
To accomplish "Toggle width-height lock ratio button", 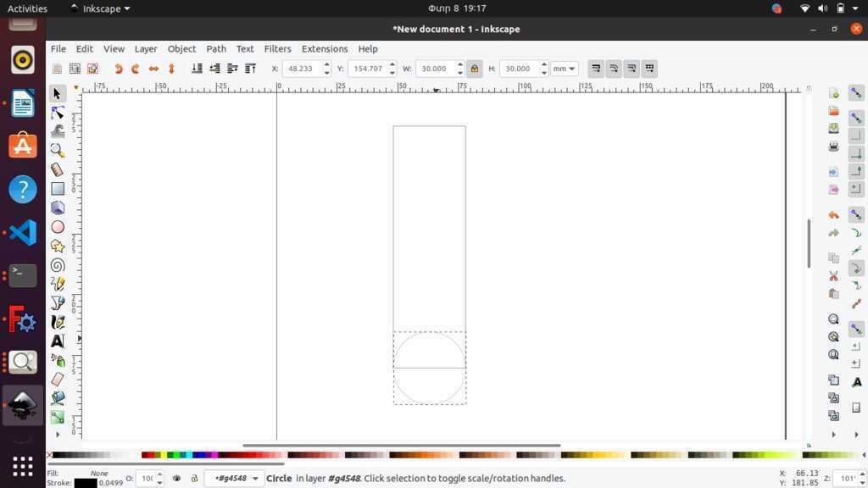I will point(475,69).
